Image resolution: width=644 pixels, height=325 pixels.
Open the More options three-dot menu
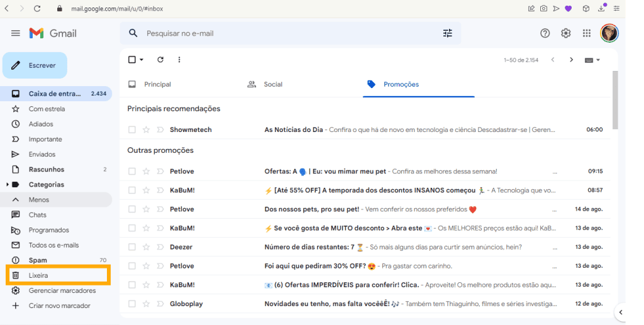(179, 60)
